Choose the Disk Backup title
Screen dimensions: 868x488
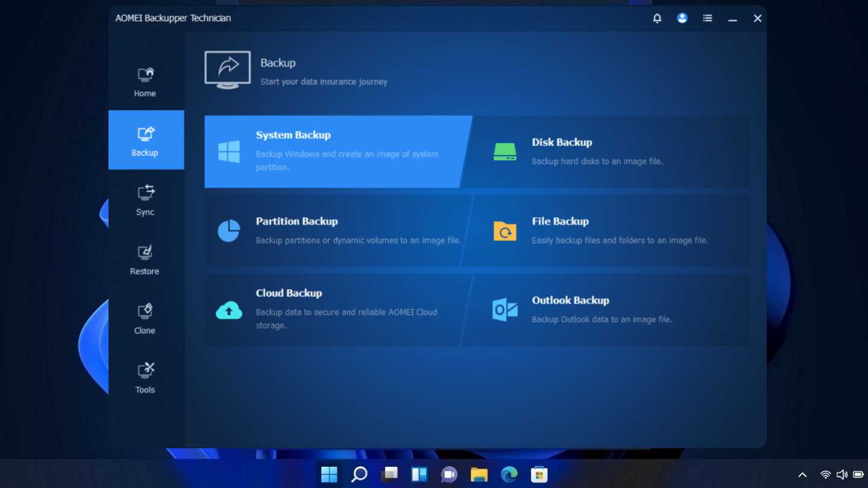562,142
